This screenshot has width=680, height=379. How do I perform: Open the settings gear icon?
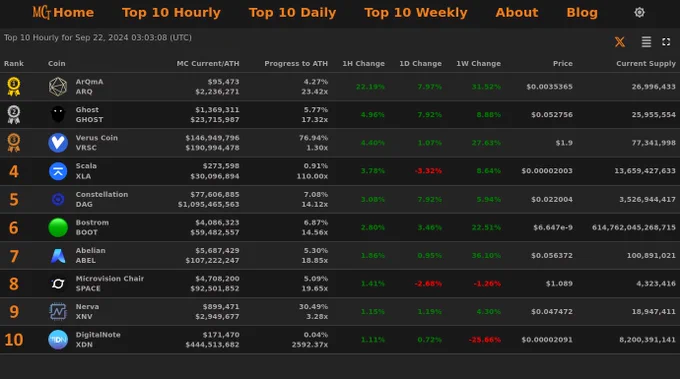pyautogui.click(x=639, y=13)
